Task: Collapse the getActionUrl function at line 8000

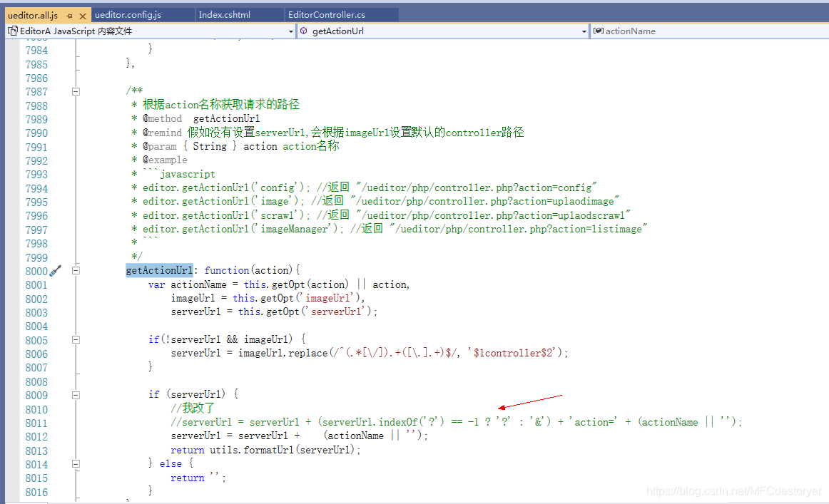Action: 76,270
